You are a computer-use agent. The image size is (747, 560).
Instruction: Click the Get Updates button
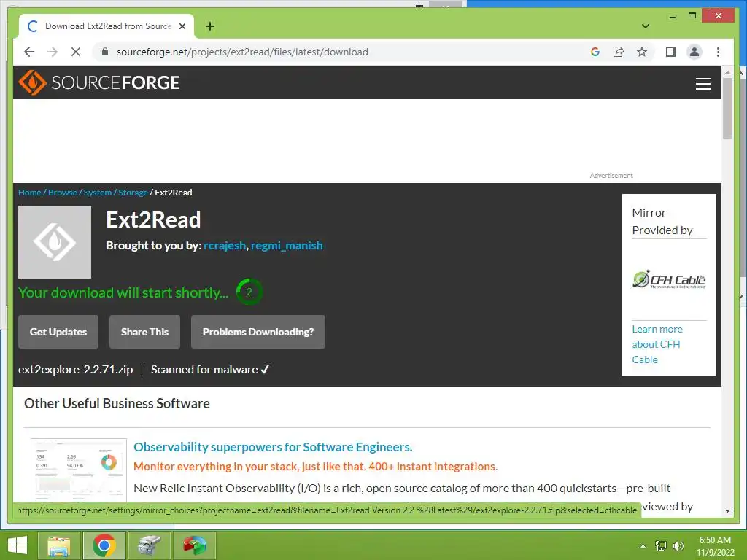[58, 332]
